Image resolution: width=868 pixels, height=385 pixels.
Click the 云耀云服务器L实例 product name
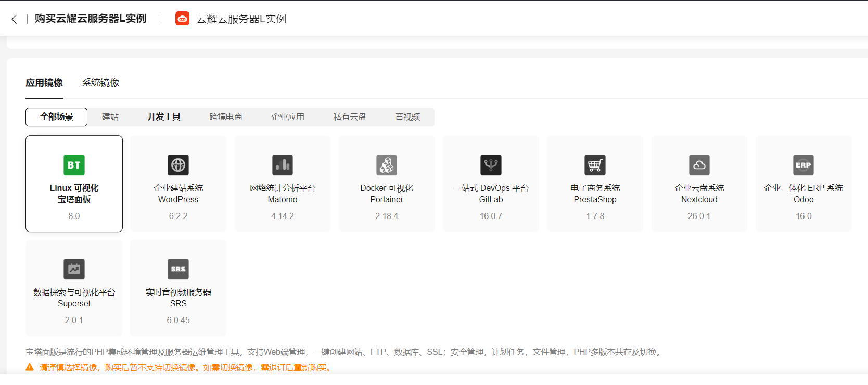pos(241,19)
